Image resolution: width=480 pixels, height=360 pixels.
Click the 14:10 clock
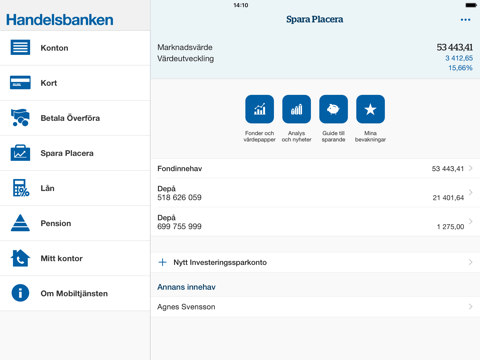pos(241,5)
